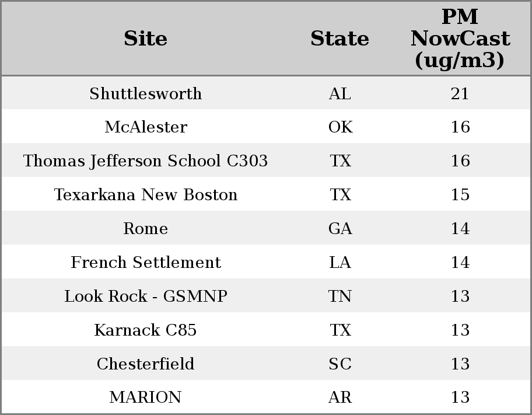Screen dimensions: 532x415
Task: Select Thomas Jefferson School C303 cell
Action: [146, 161]
